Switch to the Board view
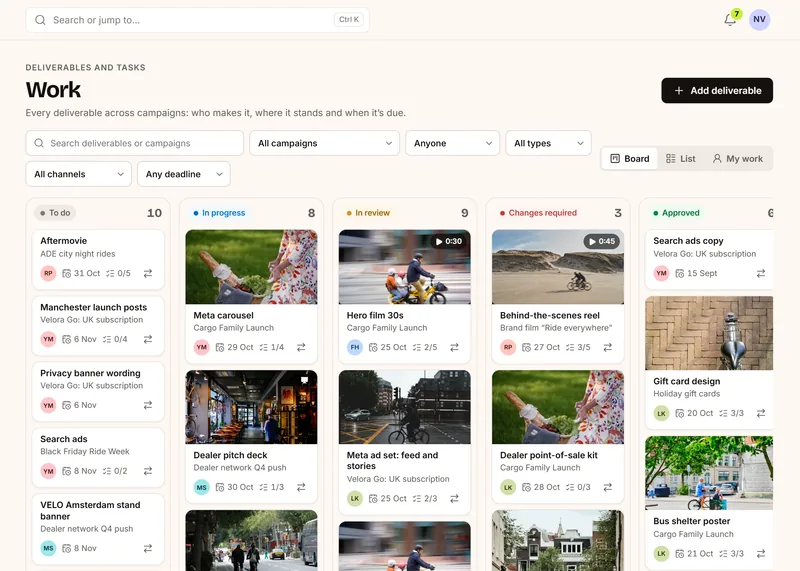Screen dimensions: 800x571 [630, 159]
